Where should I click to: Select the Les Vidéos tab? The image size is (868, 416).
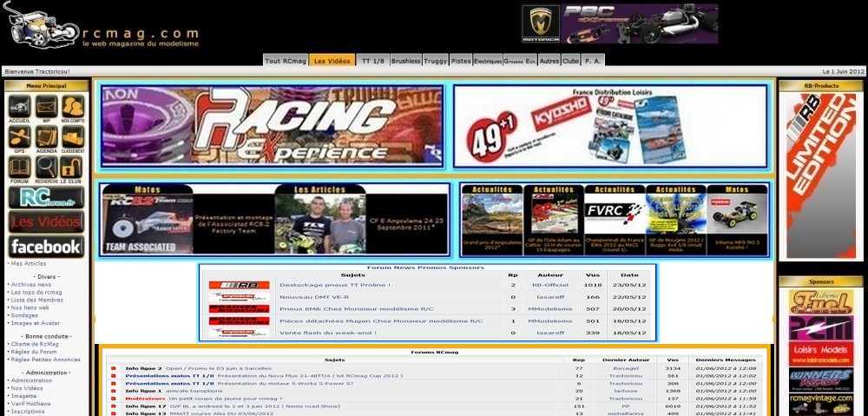[x=332, y=61]
